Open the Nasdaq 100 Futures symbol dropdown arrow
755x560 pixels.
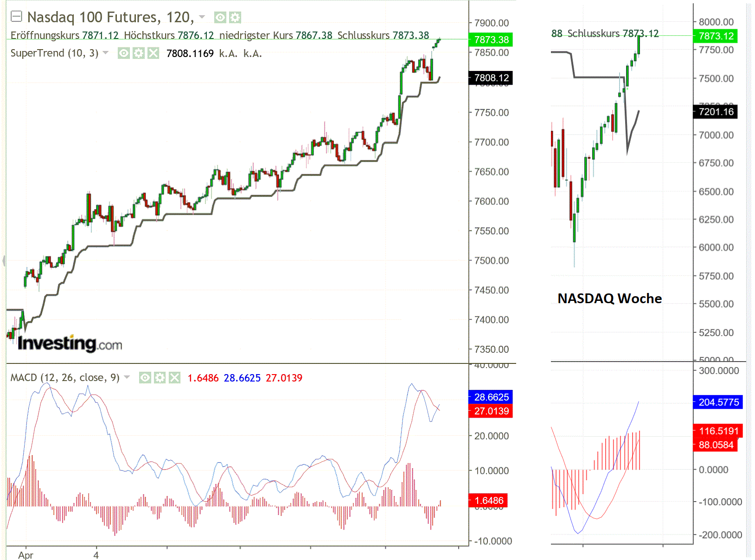(201, 17)
